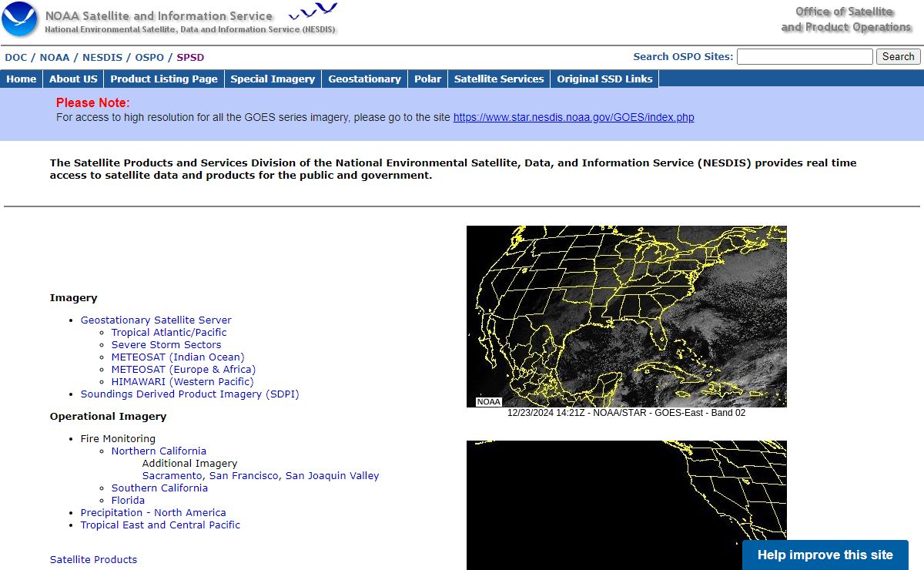
Task: Open Soundings Derived Product Imagery link
Action: point(189,394)
